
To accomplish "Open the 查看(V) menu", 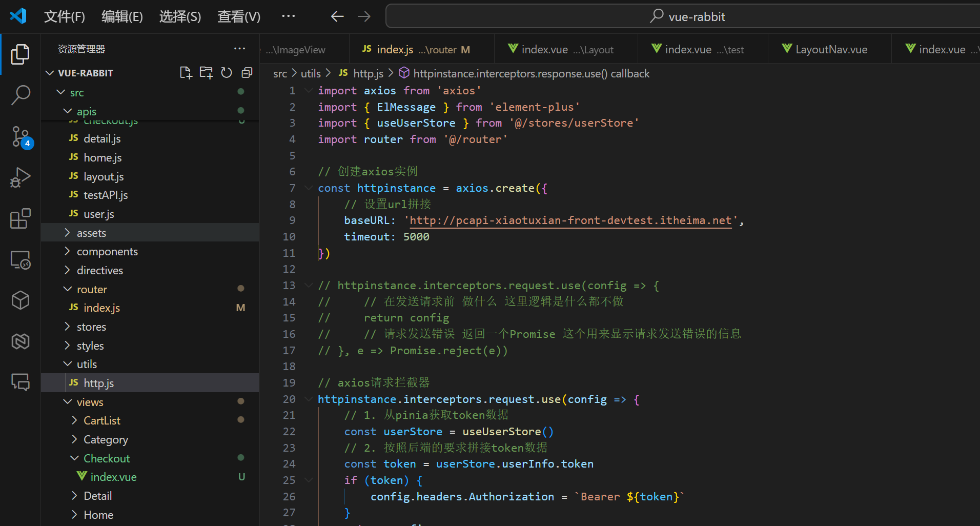I will [239, 16].
